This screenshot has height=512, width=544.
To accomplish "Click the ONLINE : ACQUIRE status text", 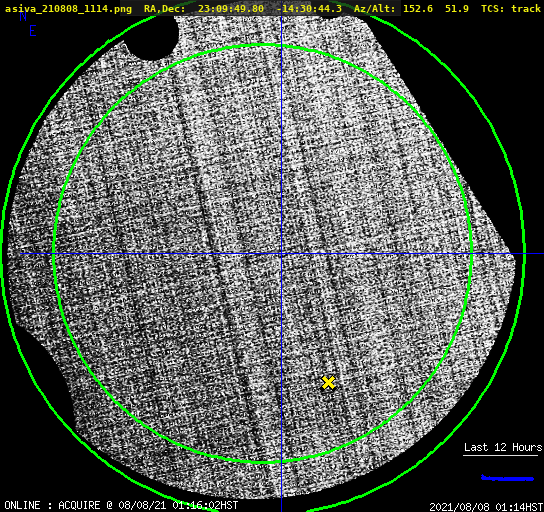I will coord(52,505).
